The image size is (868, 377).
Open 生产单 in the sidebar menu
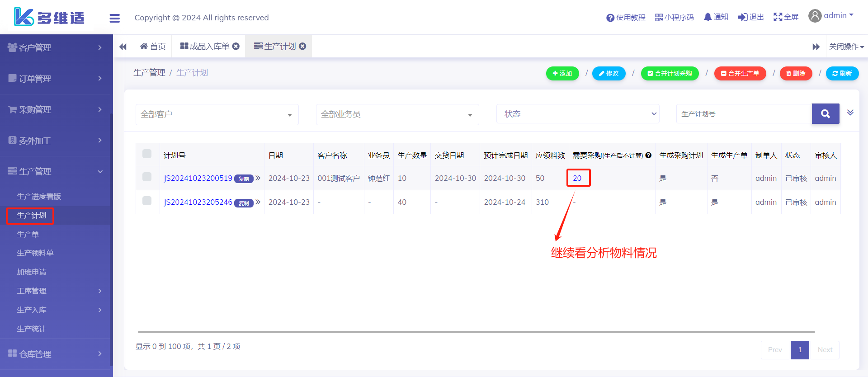coord(28,234)
